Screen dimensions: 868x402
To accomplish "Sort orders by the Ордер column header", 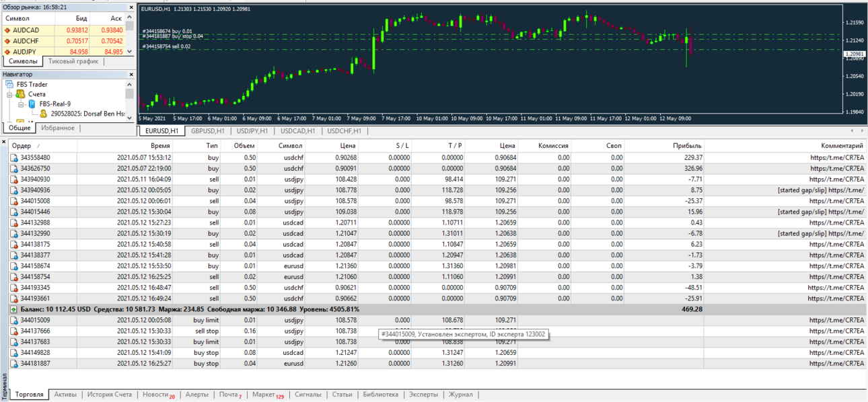I will (x=43, y=146).
